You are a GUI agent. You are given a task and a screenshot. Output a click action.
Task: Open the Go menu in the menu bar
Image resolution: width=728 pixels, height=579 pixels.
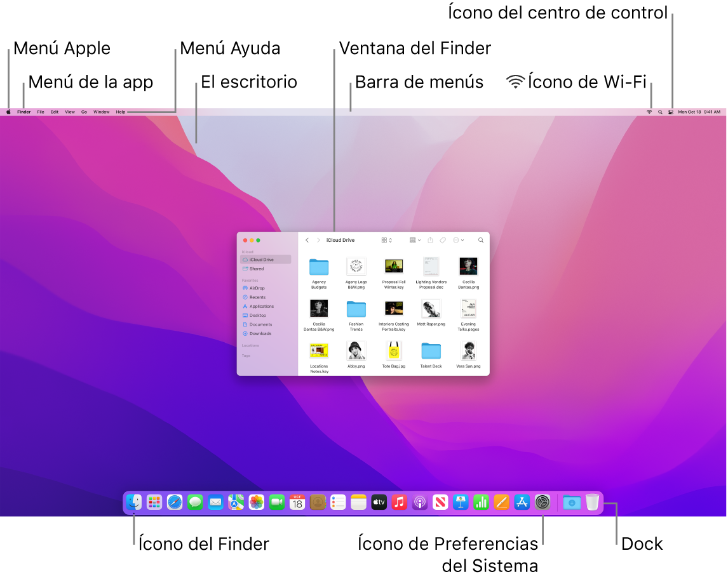coord(84,111)
